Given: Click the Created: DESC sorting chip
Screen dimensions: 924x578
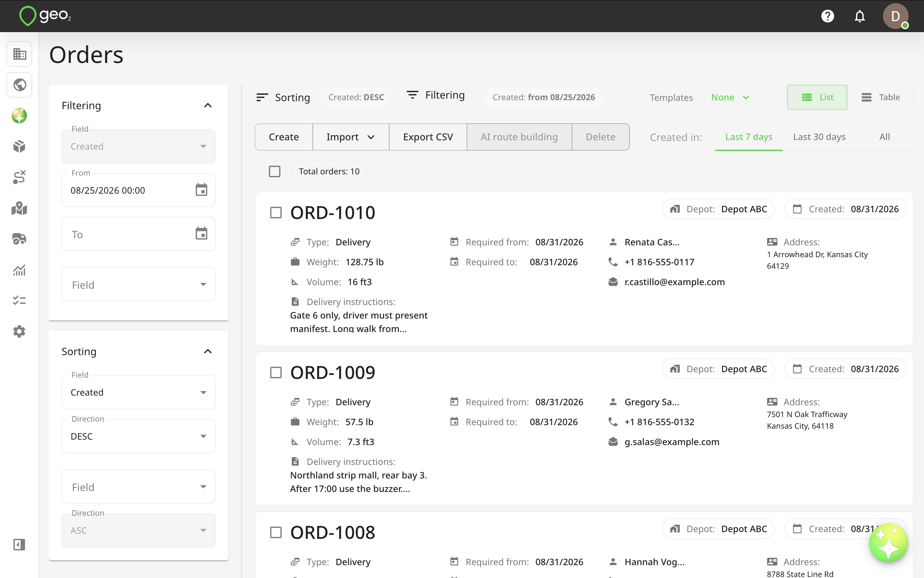Looking at the screenshot, I should [356, 98].
